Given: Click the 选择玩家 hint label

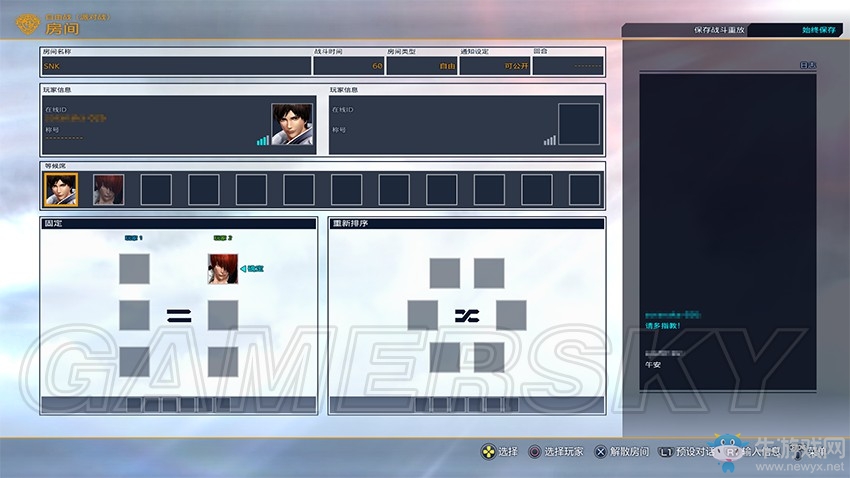Looking at the screenshot, I should [x=564, y=451].
